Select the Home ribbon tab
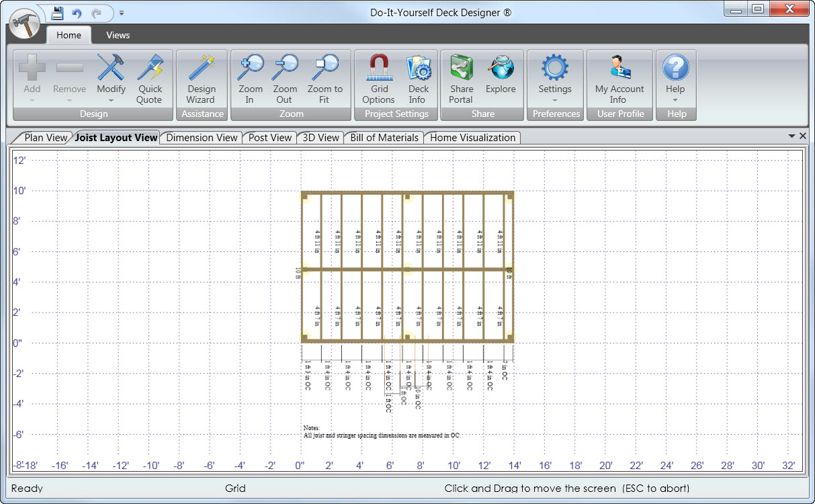815x504 pixels. click(x=69, y=35)
